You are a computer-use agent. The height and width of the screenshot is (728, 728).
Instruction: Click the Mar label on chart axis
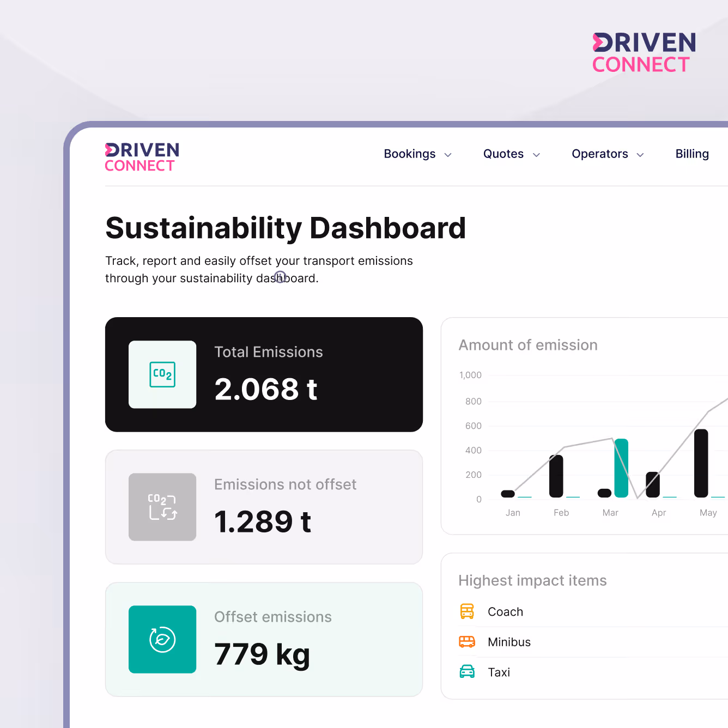click(610, 513)
